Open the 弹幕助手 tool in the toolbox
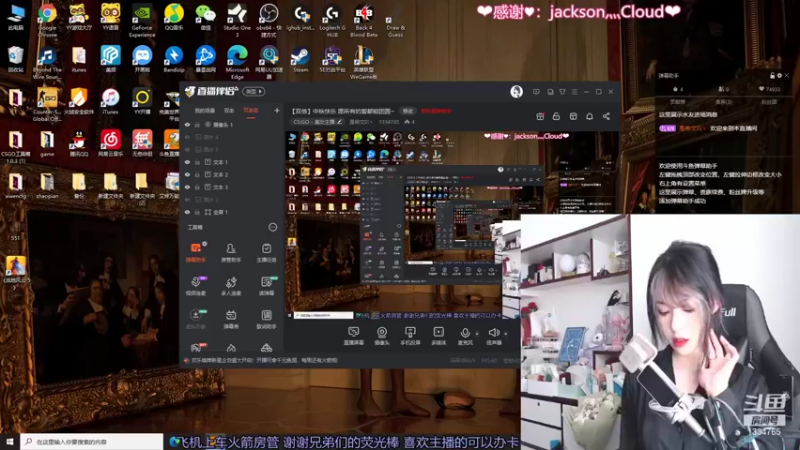This screenshot has width=800, height=450. pos(196,253)
